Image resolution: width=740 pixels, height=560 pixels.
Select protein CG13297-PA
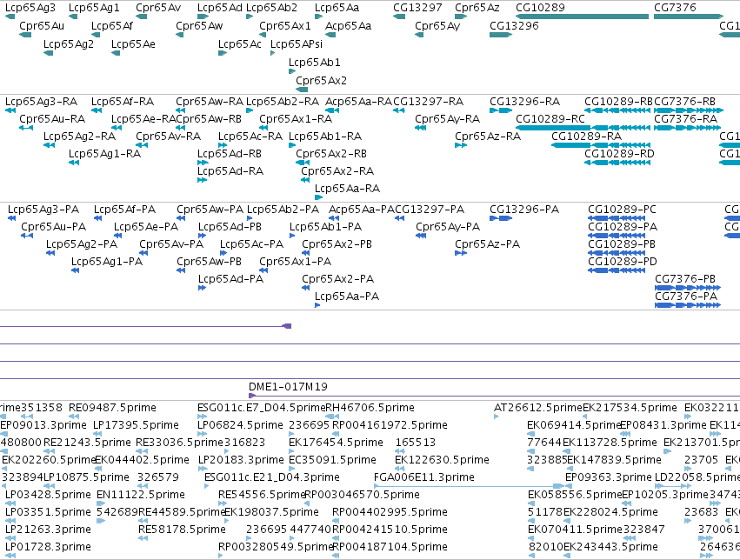[x=430, y=209]
